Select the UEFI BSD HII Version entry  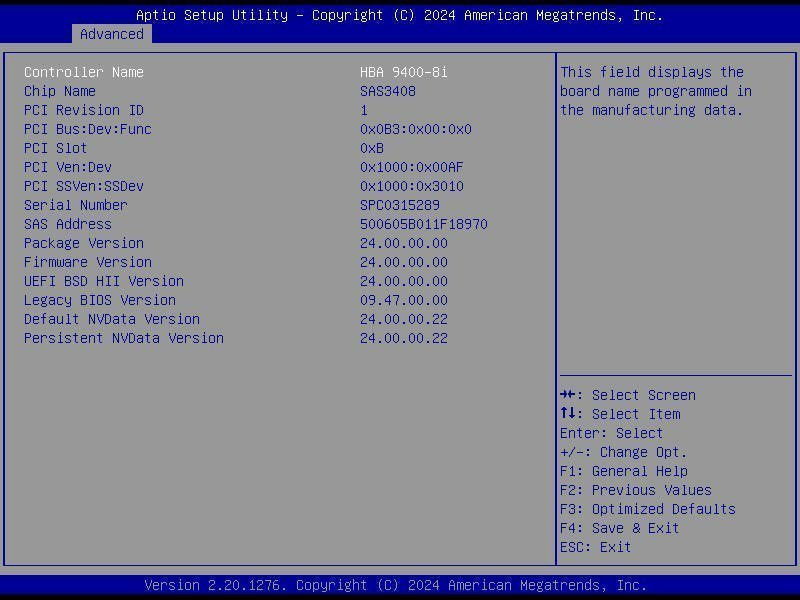104,281
